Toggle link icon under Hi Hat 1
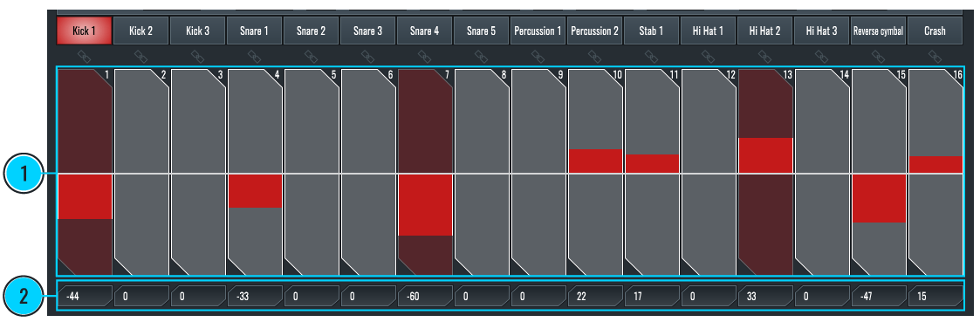This screenshot has height=322, width=980. pyautogui.click(x=708, y=56)
